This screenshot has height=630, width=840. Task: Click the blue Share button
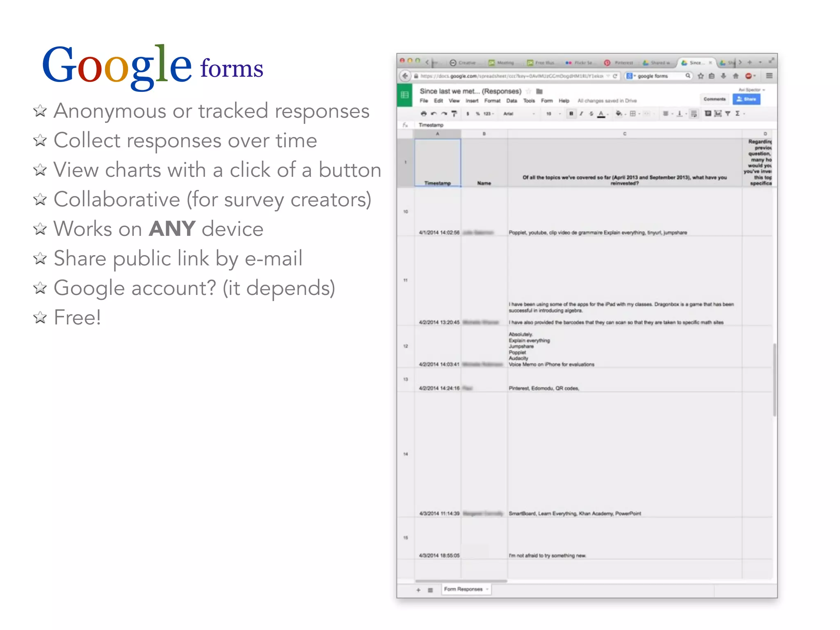[746, 99]
